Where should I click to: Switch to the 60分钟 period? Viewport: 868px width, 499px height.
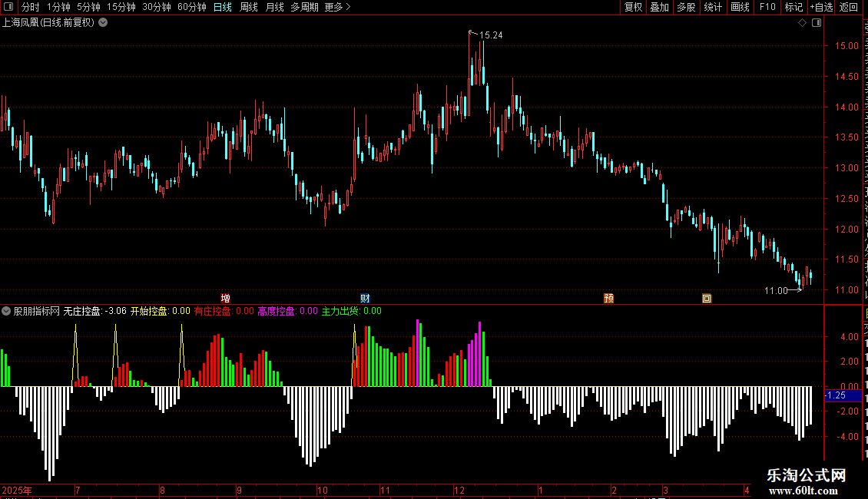(192, 7)
